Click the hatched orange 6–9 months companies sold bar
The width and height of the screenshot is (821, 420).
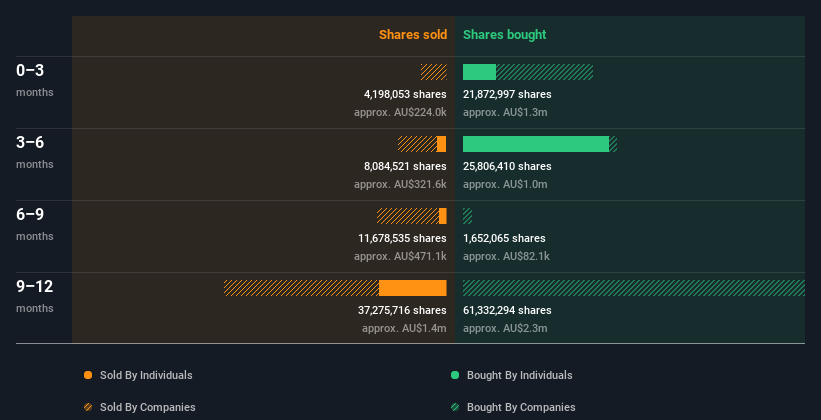point(408,216)
